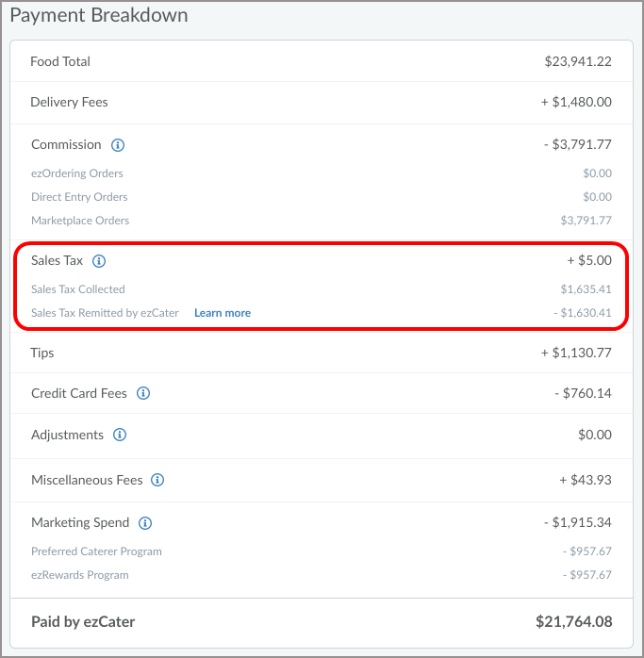Screen dimensions: 644x658
Task: Click the Payment Breakdown heading
Action: tap(99, 16)
